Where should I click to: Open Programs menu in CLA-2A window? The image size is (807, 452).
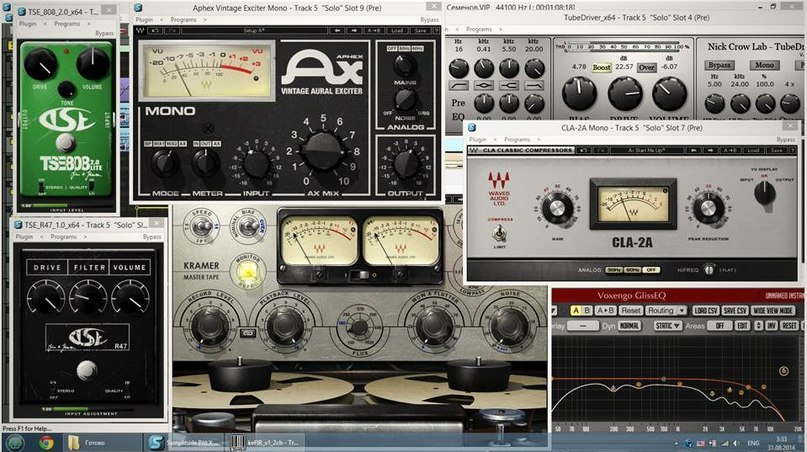coord(517,140)
